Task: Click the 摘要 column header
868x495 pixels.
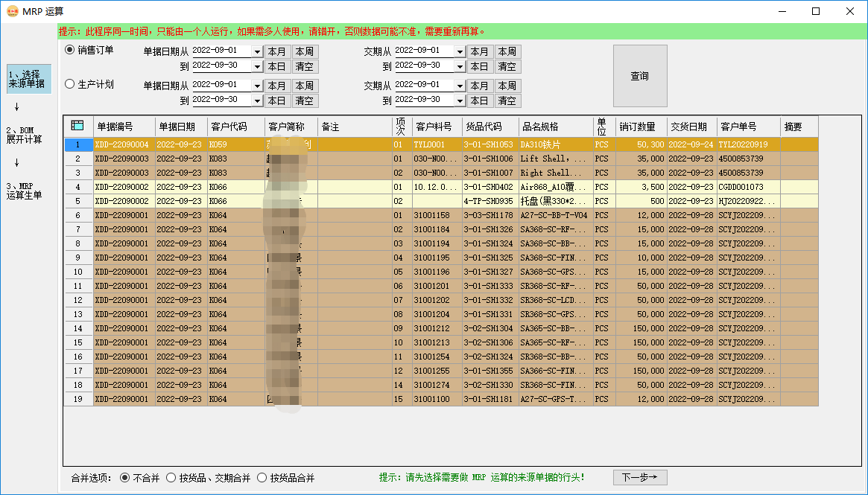Action: tap(799, 127)
